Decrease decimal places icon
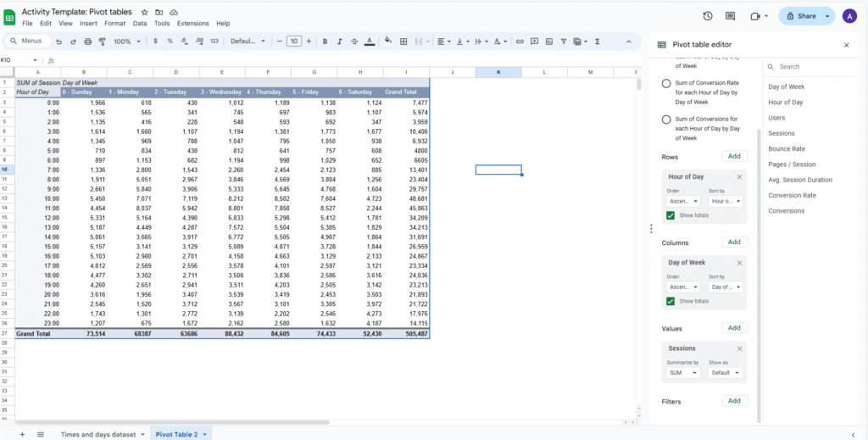Viewport: 868px width, 440px height. [184, 41]
